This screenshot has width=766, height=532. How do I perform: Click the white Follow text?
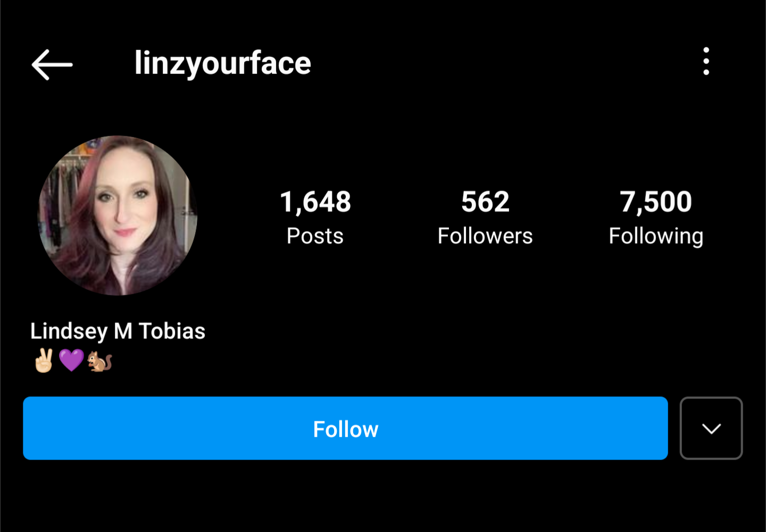(346, 429)
